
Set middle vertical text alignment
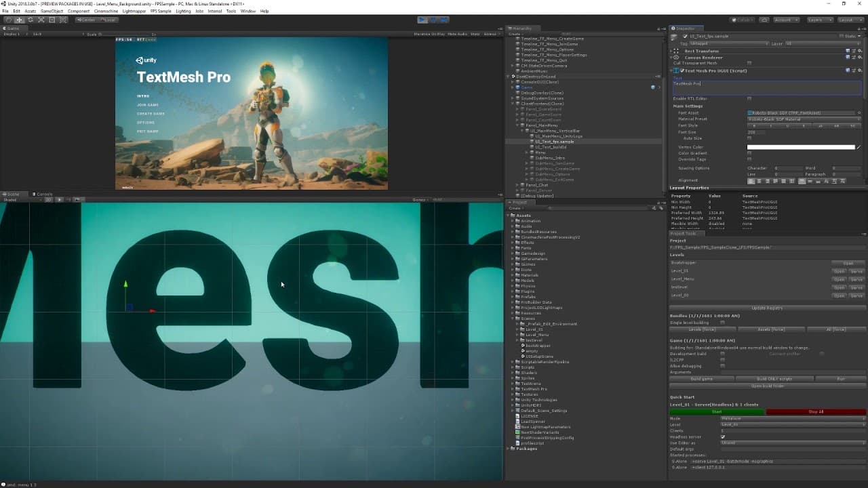pos(810,181)
